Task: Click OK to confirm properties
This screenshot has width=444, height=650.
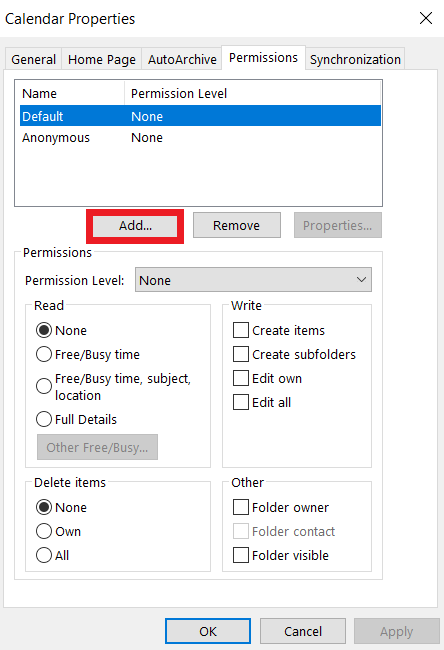Action: pyautogui.click(x=208, y=631)
